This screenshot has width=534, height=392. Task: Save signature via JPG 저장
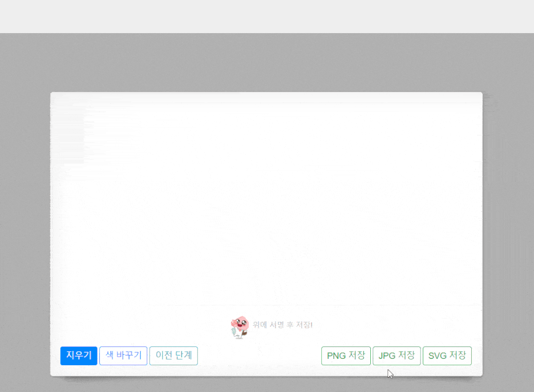(x=397, y=355)
